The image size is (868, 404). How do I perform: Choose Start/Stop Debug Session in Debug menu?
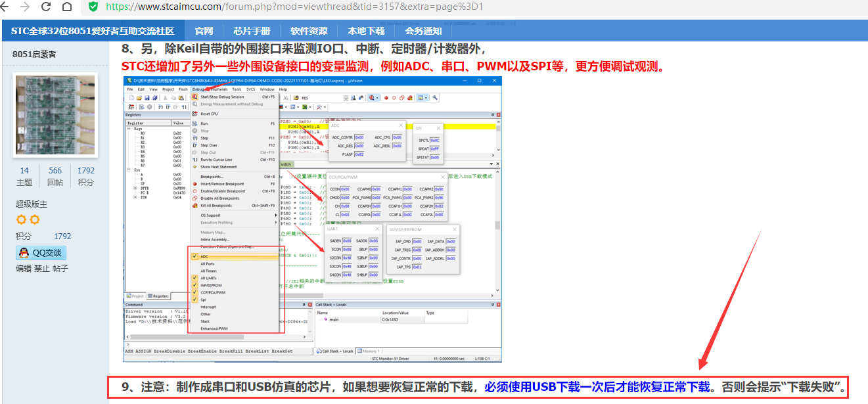pyautogui.click(x=235, y=97)
